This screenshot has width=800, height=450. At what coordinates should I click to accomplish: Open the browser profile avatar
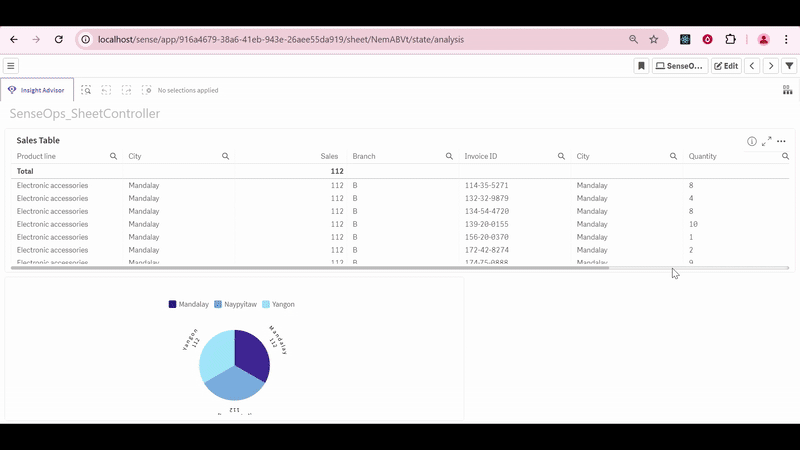(x=763, y=39)
